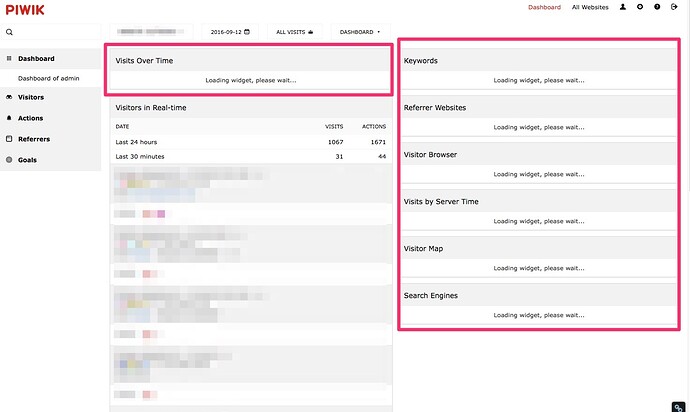Select Actions in the left sidebar
Image resolution: width=690 pixels, height=412 pixels.
[x=30, y=118]
